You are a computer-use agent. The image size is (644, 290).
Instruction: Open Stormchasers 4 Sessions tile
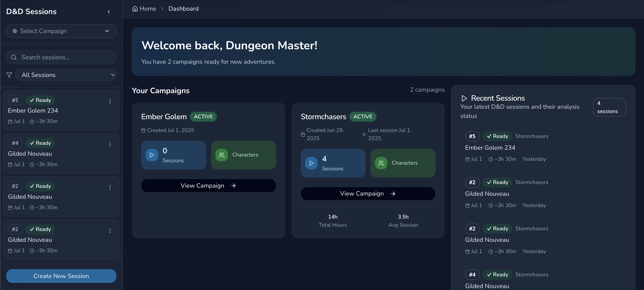333,163
